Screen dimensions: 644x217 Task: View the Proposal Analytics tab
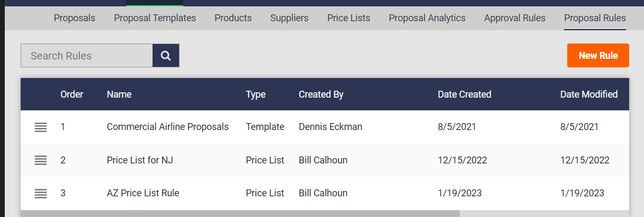(x=427, y=18)
